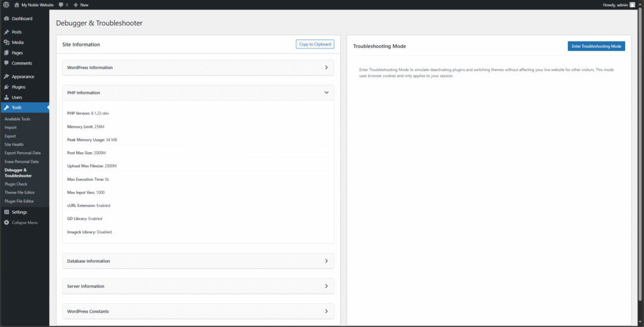
Task: Expand the WordPress Constants section
Action: [326, 311]
